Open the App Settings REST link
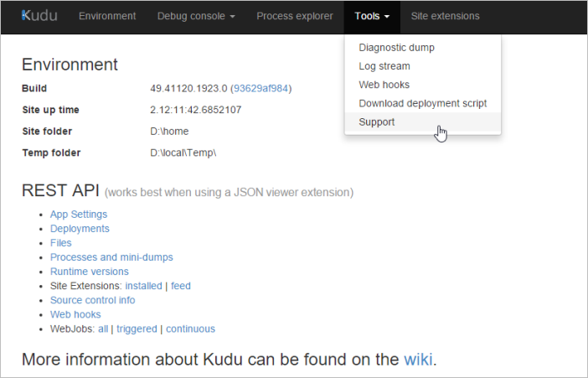Image resolution: width=588 pixels, height=378 pixels. (79, 215)
